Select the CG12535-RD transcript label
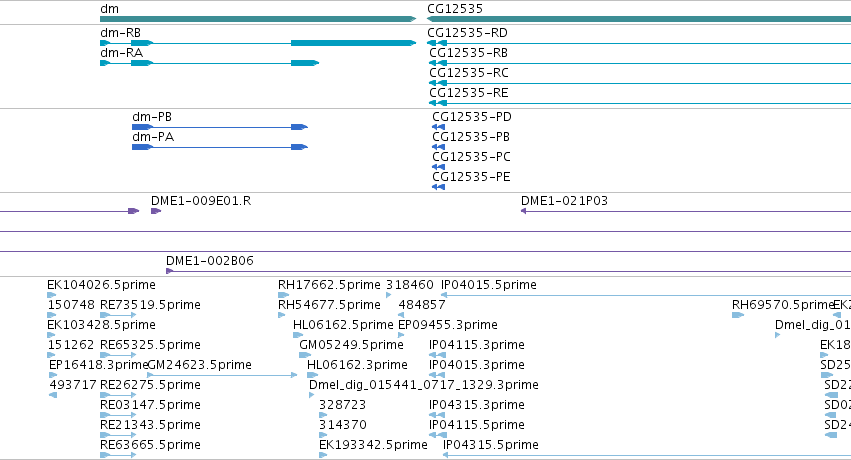The image size is (851, 460). (467, 33)
